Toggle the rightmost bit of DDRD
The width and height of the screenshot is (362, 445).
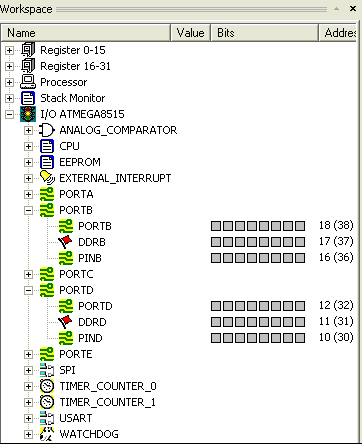click(300, 322)
